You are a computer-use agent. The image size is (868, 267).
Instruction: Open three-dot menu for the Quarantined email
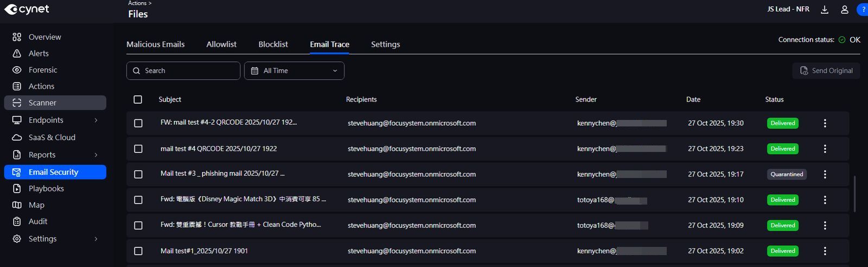point(825,174)
